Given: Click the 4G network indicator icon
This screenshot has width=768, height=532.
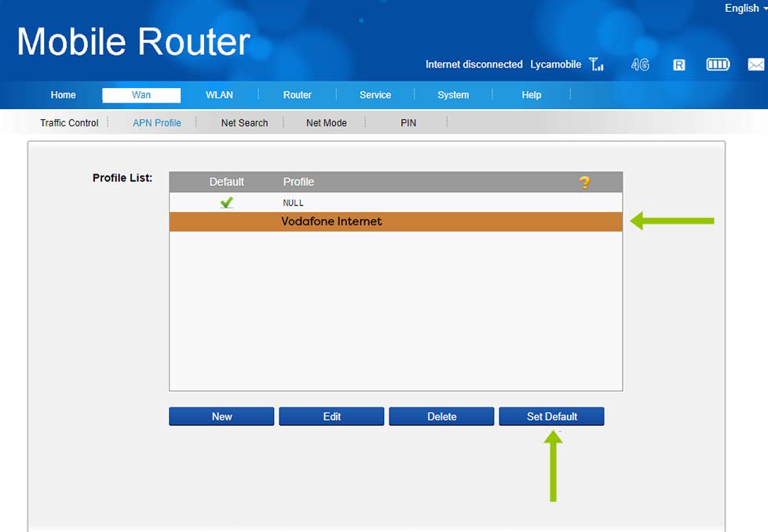Looking at the screenshot, I should (x=640, y=64).
